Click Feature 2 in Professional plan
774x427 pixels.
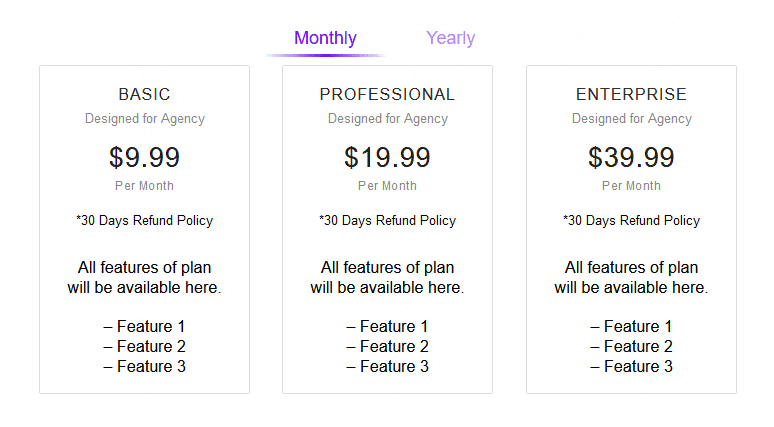[x=387, y=346]
